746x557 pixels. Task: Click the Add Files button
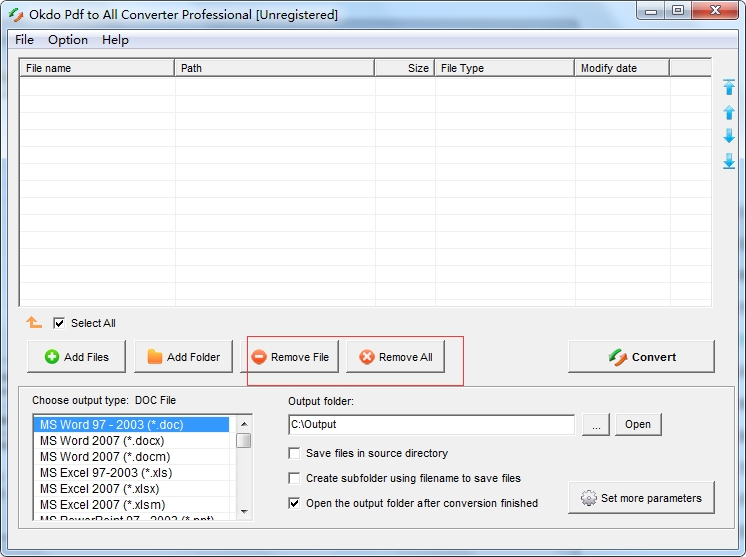[77, 357]
